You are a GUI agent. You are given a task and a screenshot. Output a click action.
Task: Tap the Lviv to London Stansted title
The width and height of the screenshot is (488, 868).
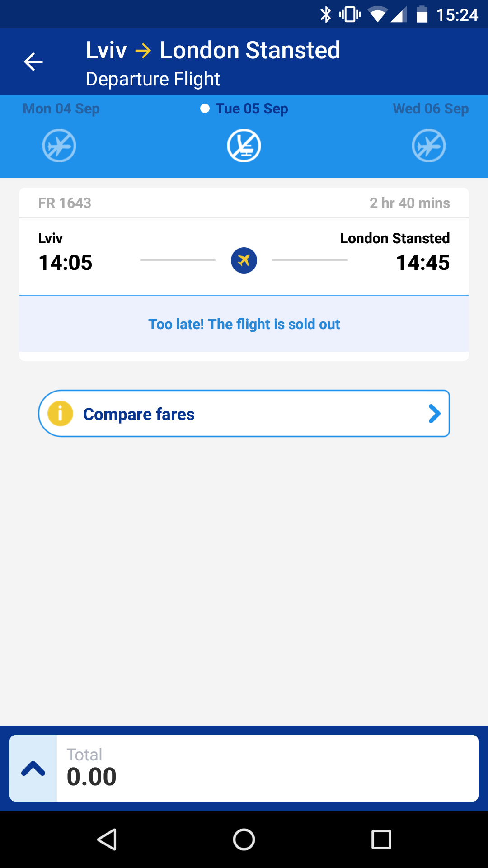coord(213,50)
